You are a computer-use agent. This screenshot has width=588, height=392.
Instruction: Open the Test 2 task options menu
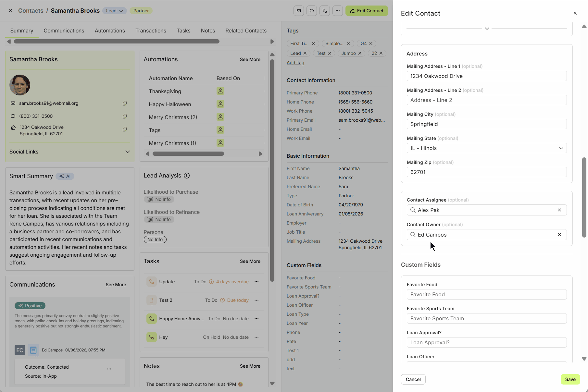click(256, 300)
